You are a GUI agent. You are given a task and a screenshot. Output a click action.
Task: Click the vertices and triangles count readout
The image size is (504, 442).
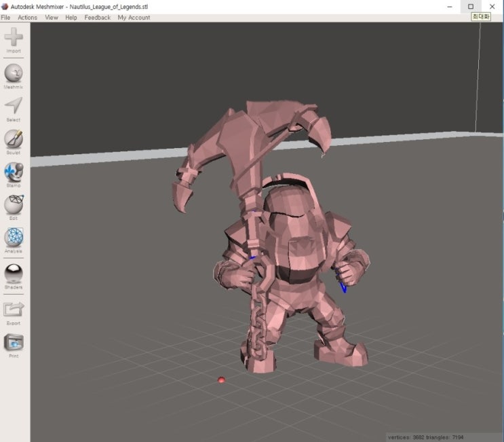pos(425,437)
